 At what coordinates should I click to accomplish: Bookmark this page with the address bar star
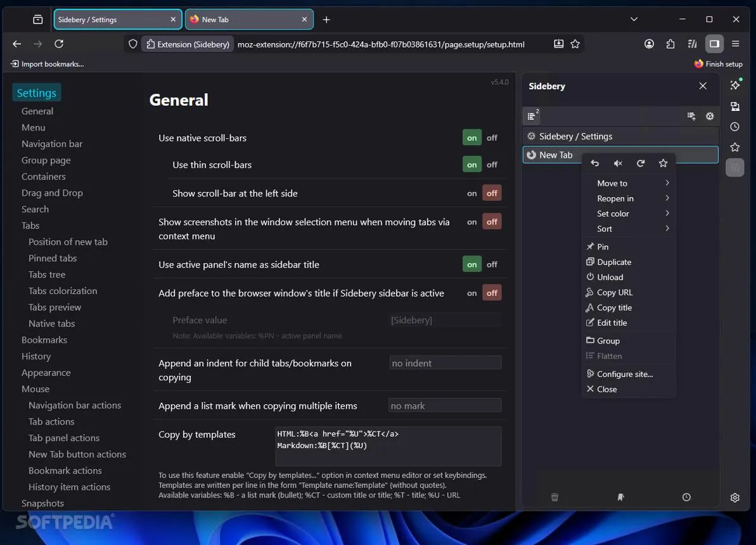[x=575, y=44]
